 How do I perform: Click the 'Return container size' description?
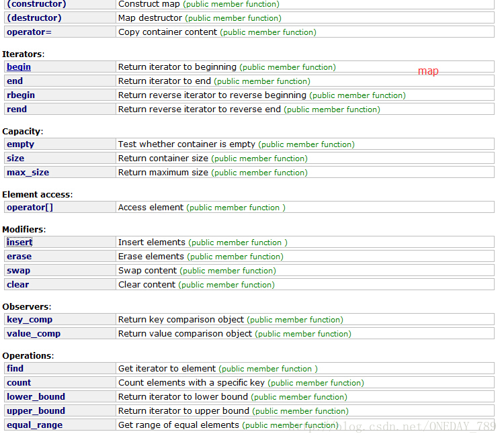pyautogui.click(x=163, y=158)
